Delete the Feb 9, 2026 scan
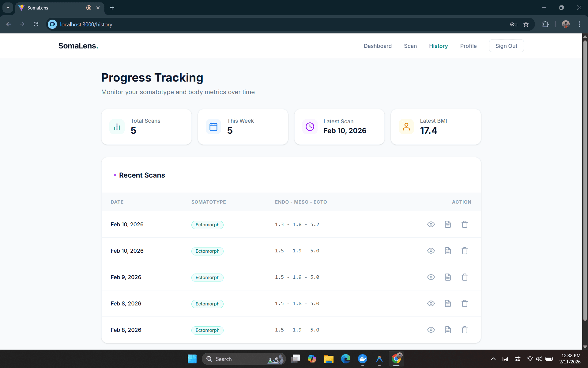 [x=465, y=277]
